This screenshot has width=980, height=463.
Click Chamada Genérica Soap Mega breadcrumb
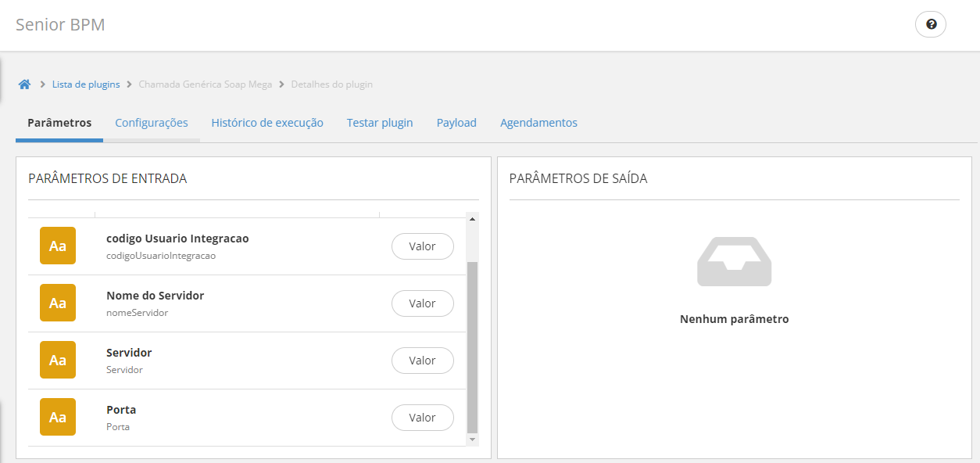click(x=206, y=84)
